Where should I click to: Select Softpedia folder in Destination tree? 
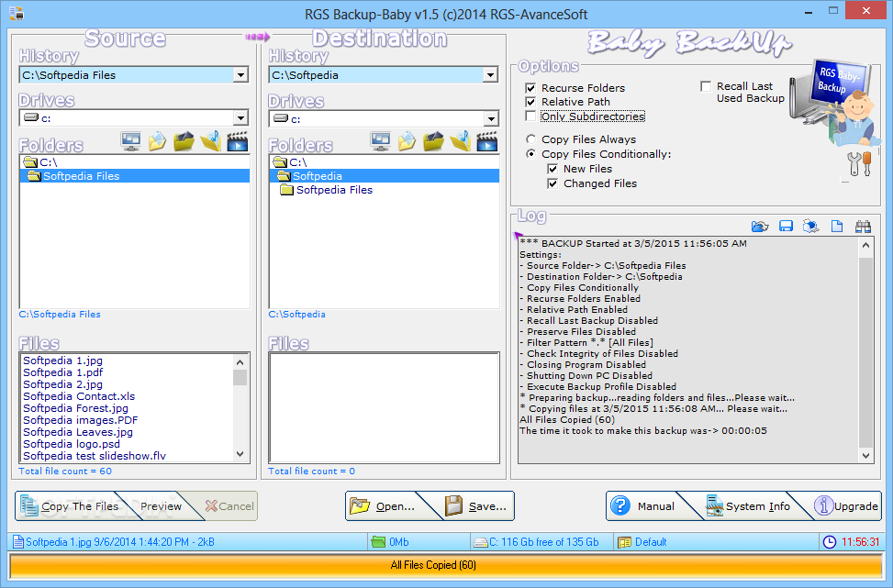click(384, 176)
